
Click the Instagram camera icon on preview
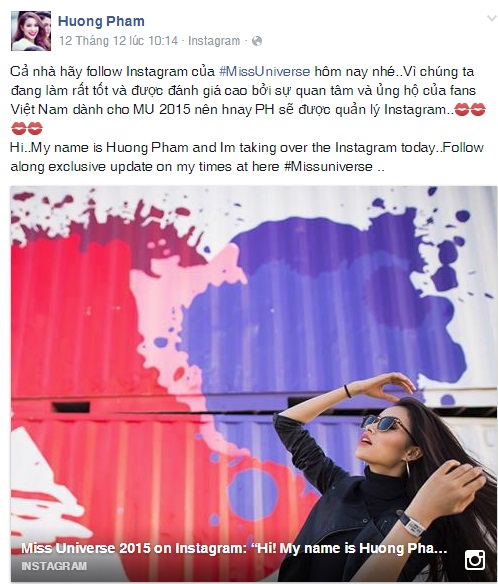point(475,560)
